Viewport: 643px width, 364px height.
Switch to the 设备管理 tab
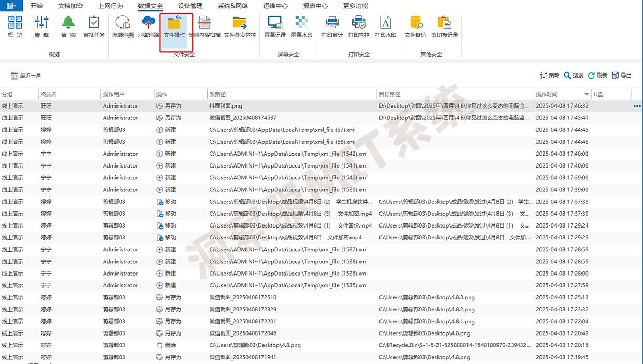point(190,6)
